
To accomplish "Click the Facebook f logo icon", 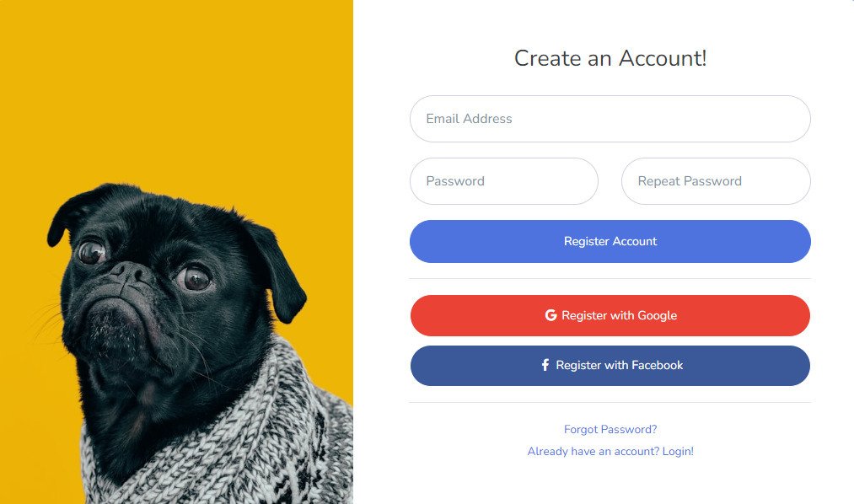I will (545, 365).
